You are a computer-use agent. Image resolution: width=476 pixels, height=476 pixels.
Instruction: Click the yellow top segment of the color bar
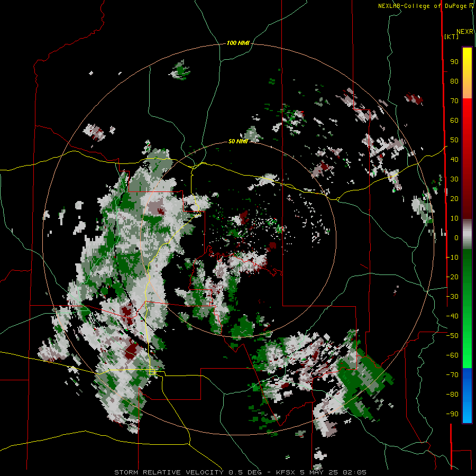467,73
